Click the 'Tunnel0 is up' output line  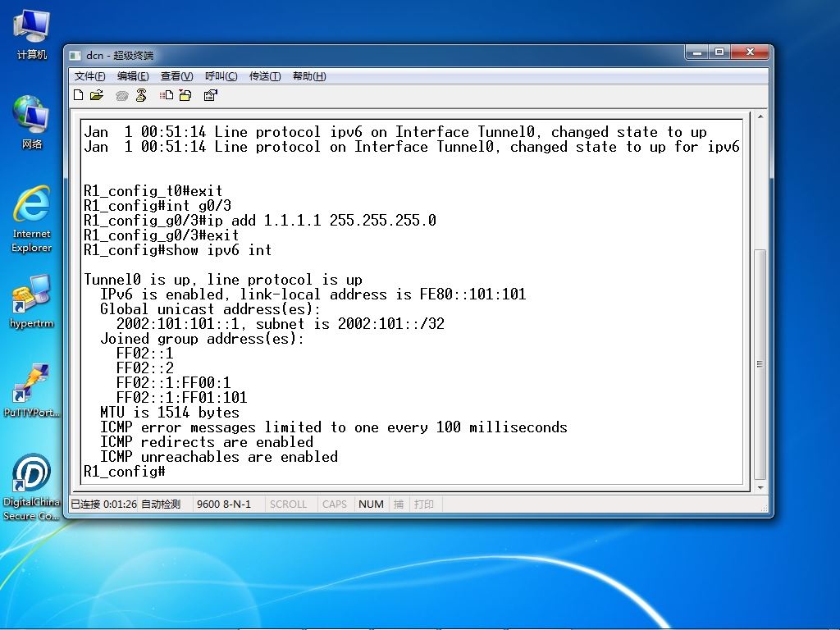pos(223,280)
